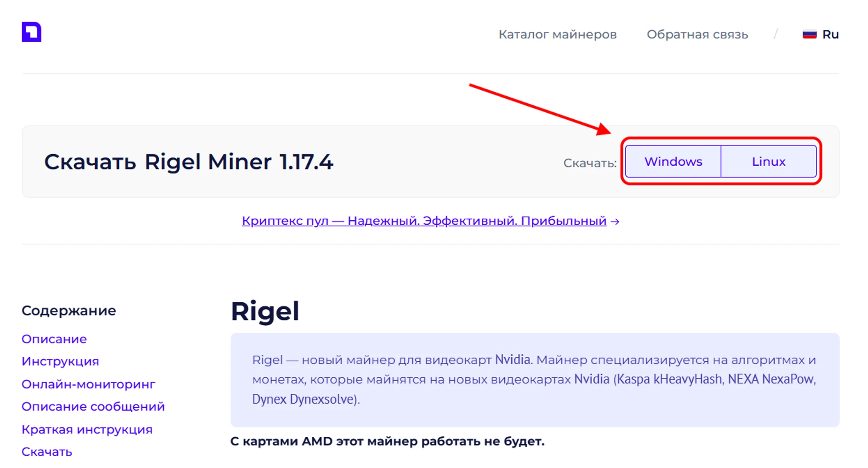Open Краткая инструкция contents link

point(87,429)
